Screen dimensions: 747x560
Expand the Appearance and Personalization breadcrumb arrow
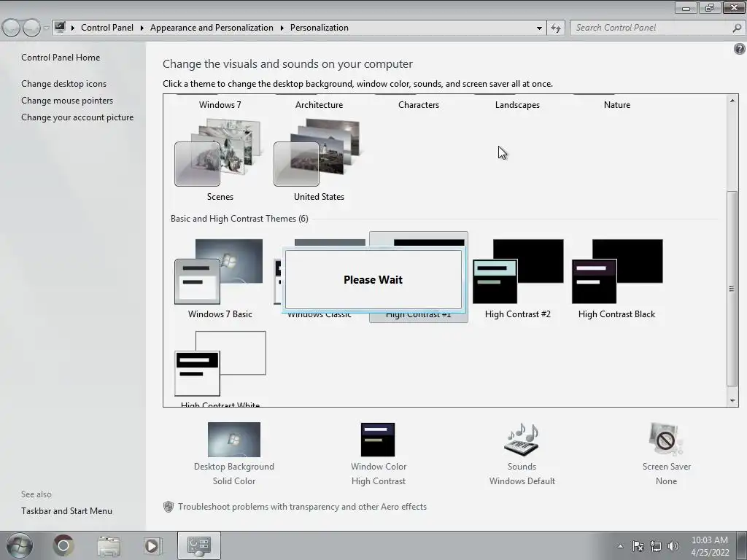[x=282, y=28]
